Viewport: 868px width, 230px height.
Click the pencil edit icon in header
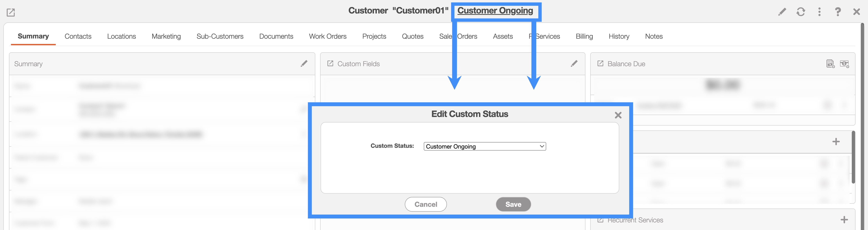782,12
